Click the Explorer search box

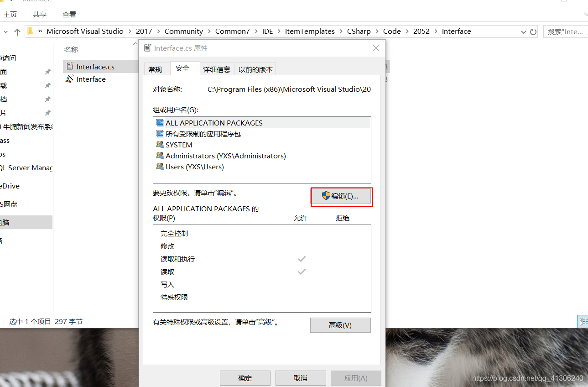point(566,32)
